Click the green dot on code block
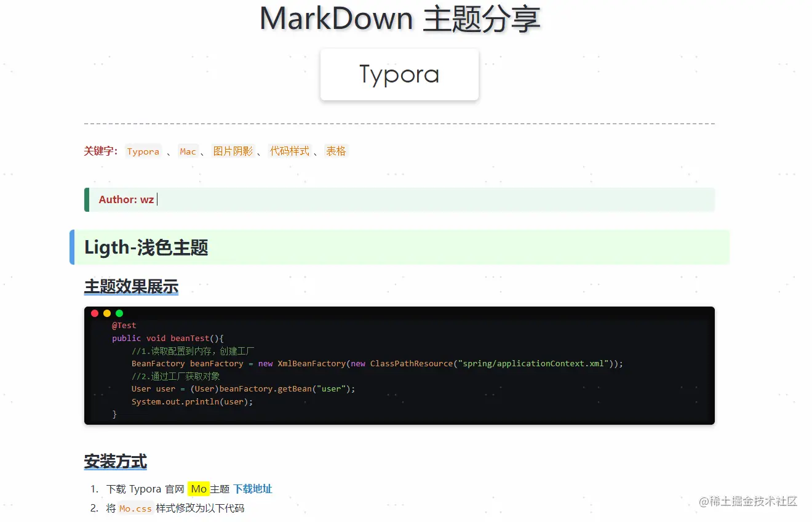Viewport: 812px width, 522px height. [x=119, y=313]
